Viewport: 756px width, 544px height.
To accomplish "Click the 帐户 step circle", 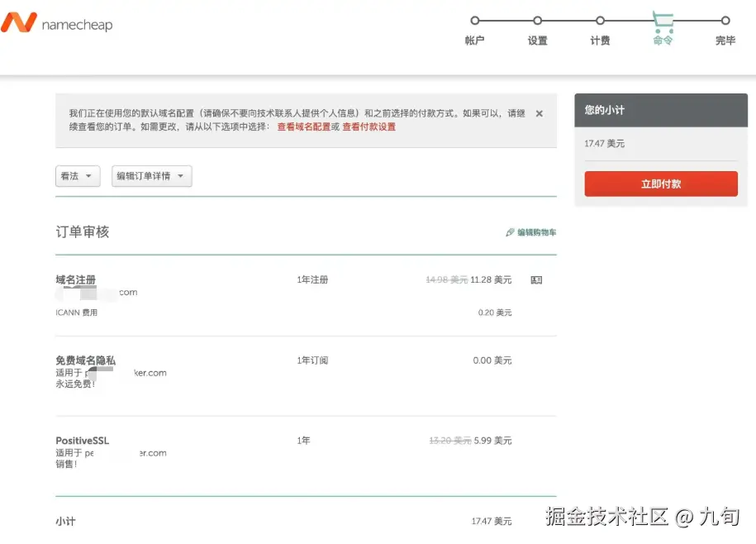I will point(475,21).
